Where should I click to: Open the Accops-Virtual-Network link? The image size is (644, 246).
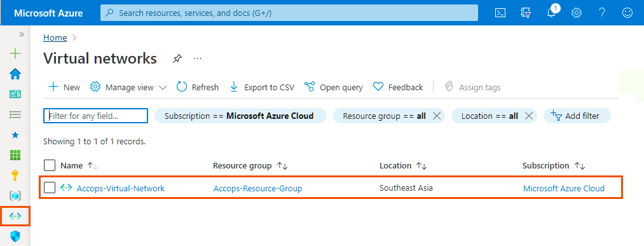[x=120, y=189]
